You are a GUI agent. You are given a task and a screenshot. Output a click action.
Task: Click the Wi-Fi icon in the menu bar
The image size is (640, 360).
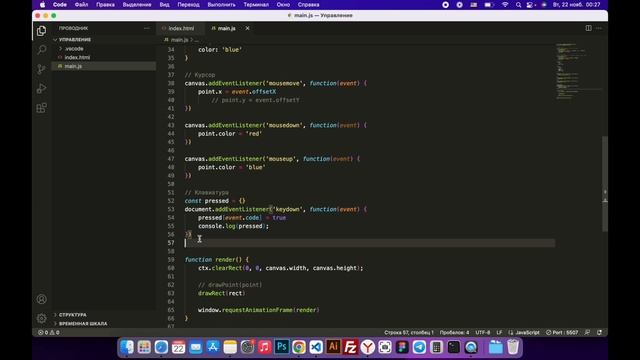pos(505,5)
